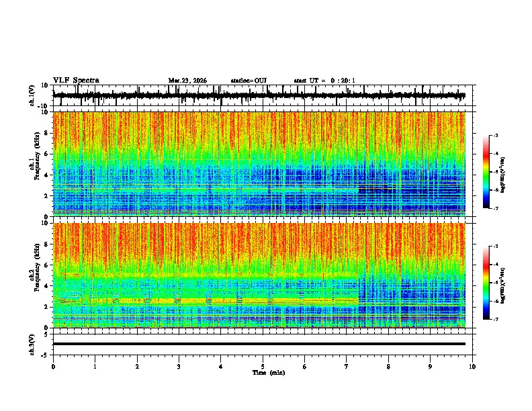Image resolution: width=532 pixels, height=411 pixels.
Task: Click the "9" tick on the Time axis
Action: click(x=430, y=367)
